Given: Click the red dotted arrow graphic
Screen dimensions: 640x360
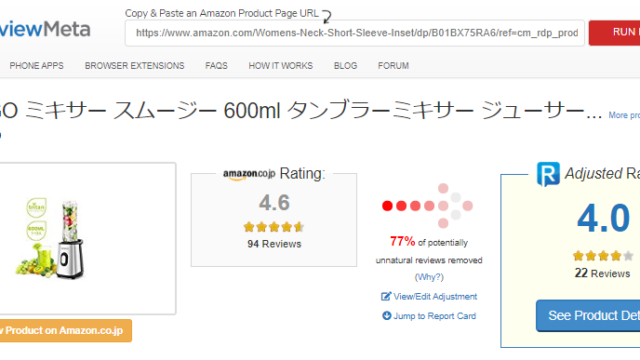Looking at the screenshot, I should (x=427, y=206).
